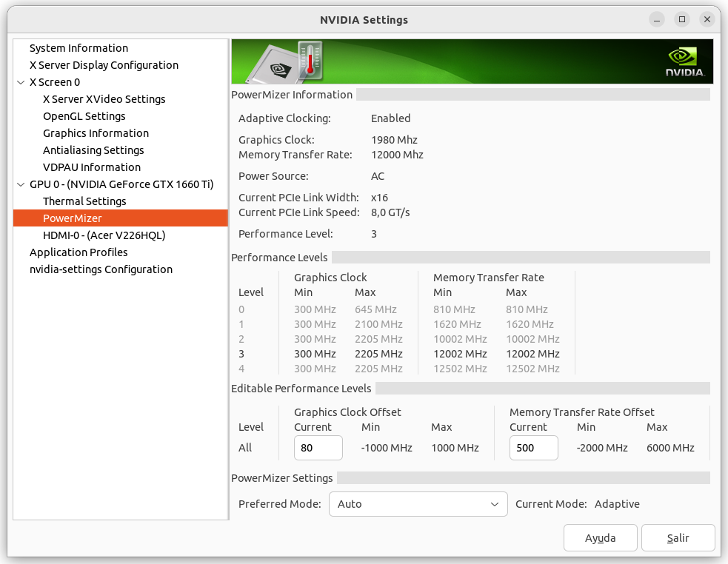Screen dimensions: 728x564
Task: Collapse the GPU 0 tree node
Action: pyautogui.click(x=21, y=184)
